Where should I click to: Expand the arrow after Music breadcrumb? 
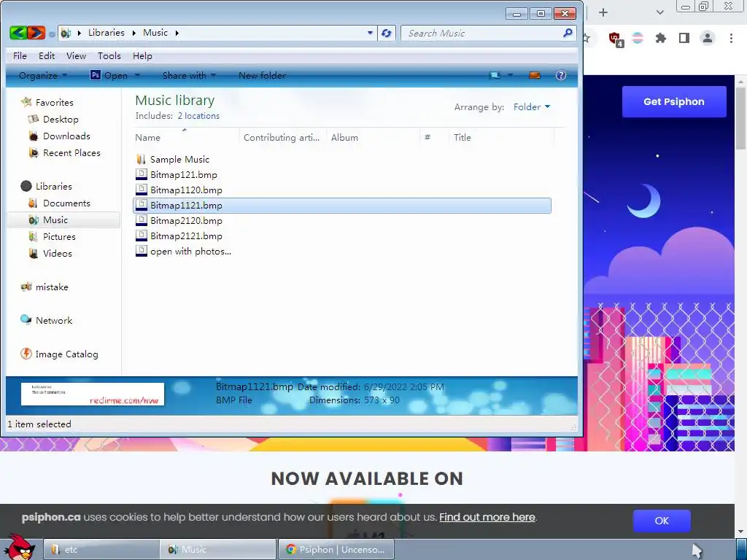[177, 33]
